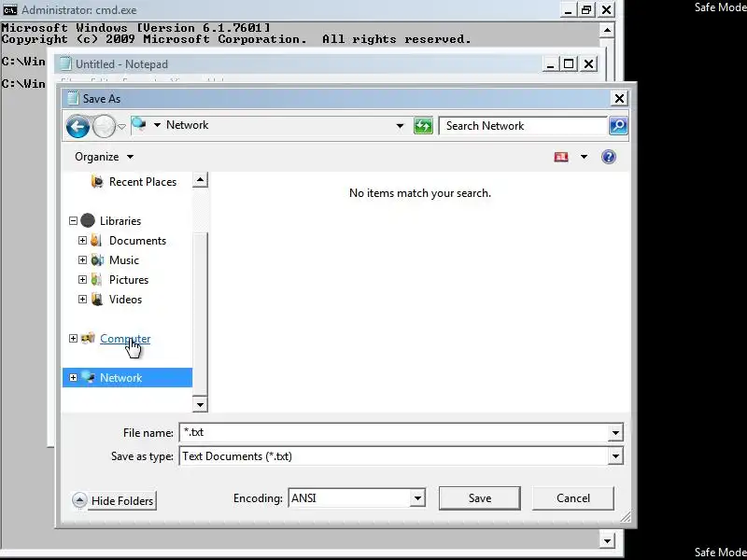Click the Pictures library icon
This screenshot has height=560, width=747.
[97, 279]
